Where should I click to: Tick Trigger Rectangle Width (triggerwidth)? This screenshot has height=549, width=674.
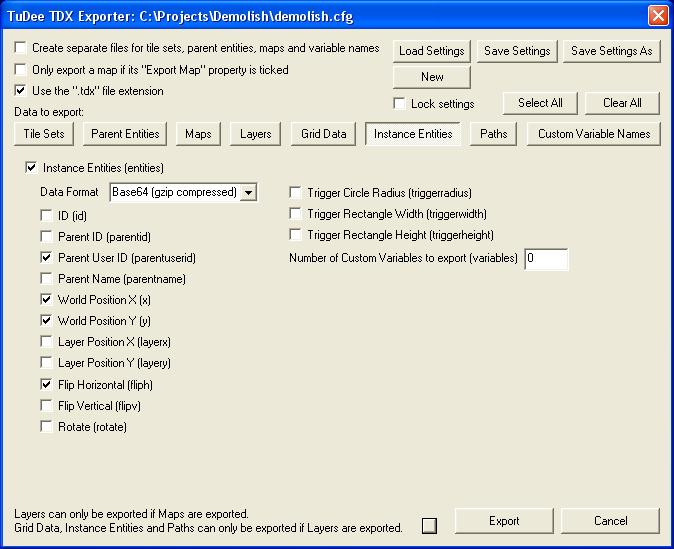295,213
